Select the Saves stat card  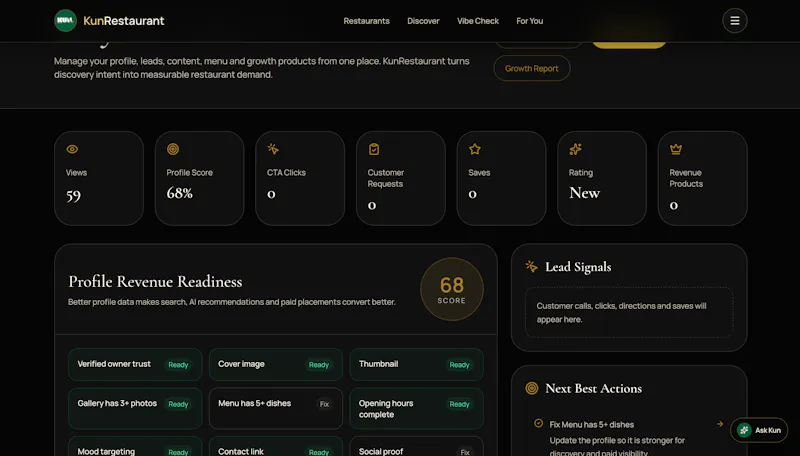pyautogui.click(x=502, y=178)
